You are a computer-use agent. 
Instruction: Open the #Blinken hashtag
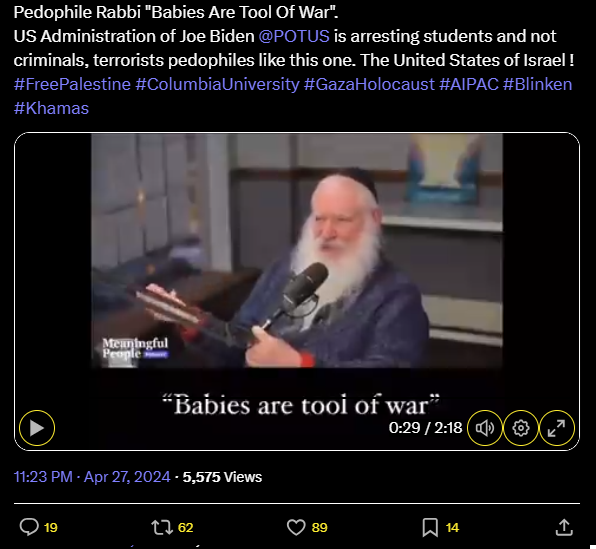click(x=537, y=84)
